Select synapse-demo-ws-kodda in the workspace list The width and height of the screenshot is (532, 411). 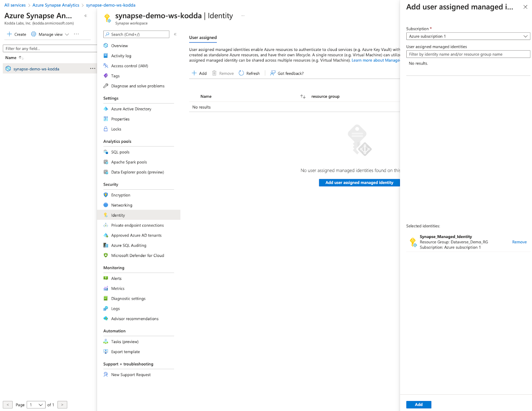tap(36, 69)
